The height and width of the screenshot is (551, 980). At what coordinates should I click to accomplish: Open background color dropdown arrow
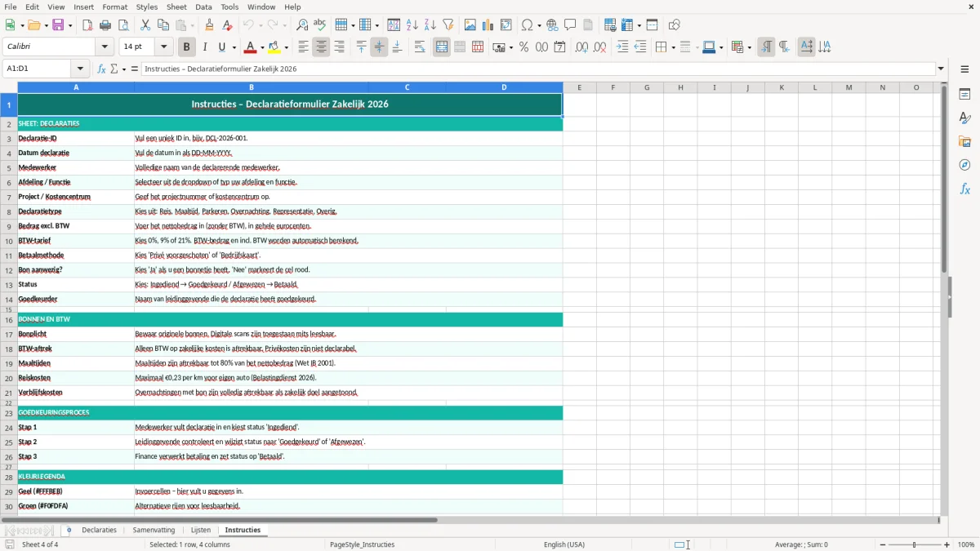click(287, 47)
